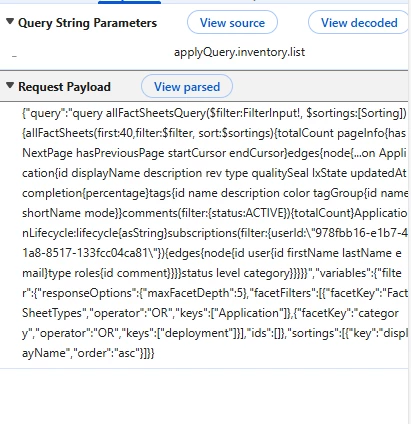Collapse the Request Payload section triangle
Image resolution: width=411 pixels, height=424 pixels.
[x=10, y=86]
